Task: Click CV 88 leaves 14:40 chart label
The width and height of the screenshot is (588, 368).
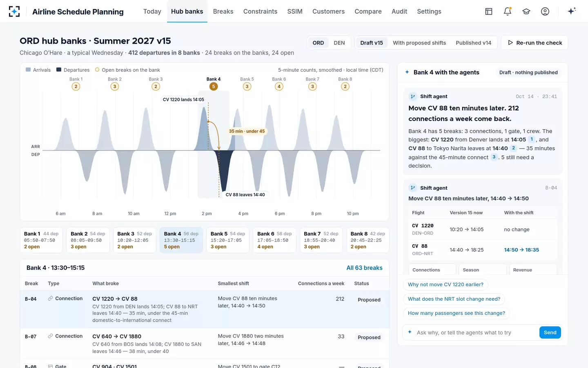Action: [x=245, y=195]
